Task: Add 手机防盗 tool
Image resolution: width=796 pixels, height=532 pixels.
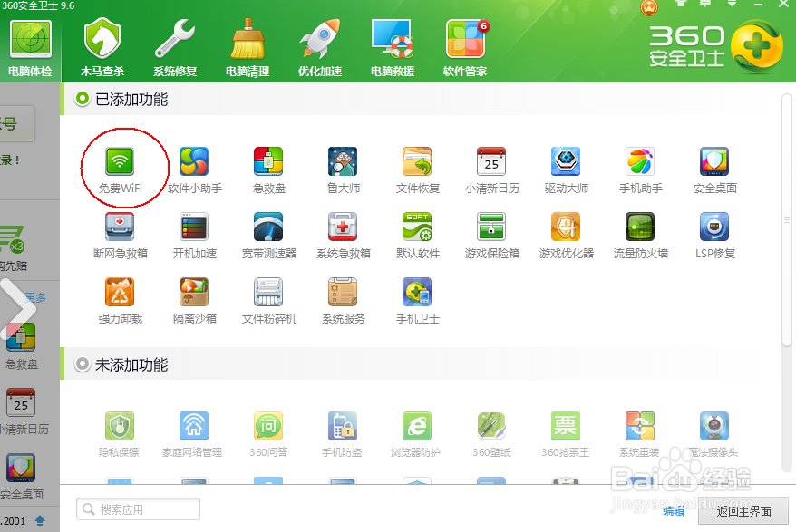Action: pos(342,434)
